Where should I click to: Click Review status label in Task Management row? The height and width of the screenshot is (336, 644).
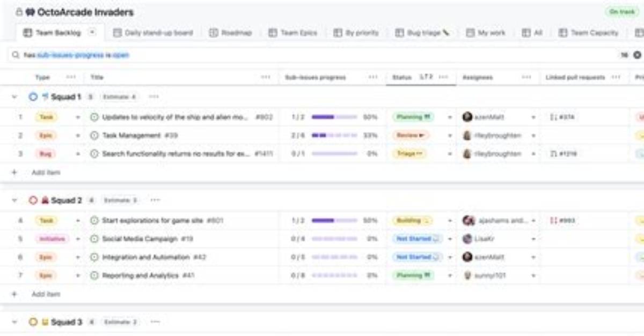click(411, 136)
